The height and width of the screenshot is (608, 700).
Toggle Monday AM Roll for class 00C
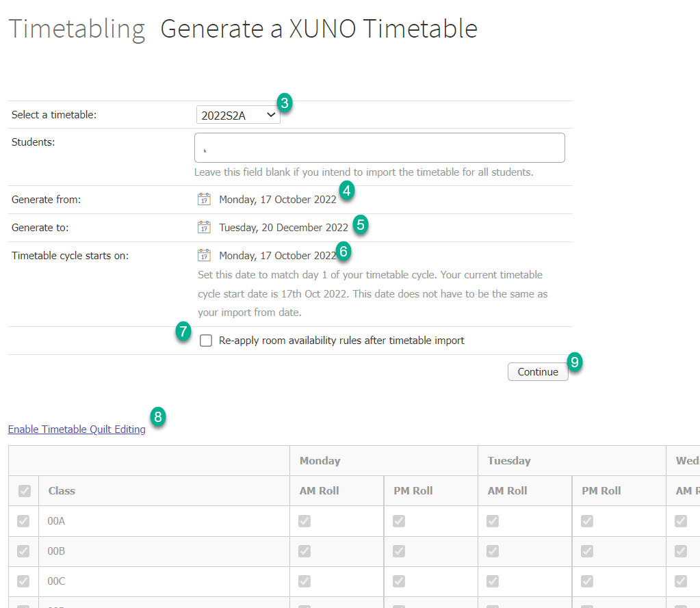pyautogui.click(x=304, y=581)
